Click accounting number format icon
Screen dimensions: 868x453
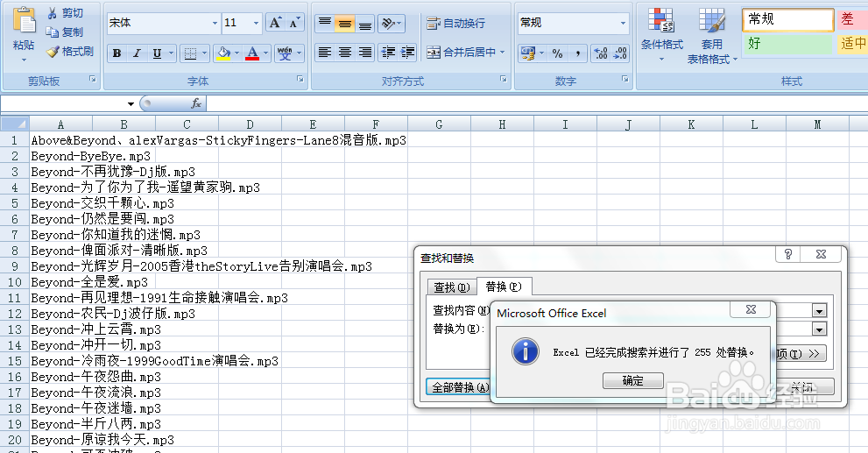pyautogui.click(x=528, y=53)
